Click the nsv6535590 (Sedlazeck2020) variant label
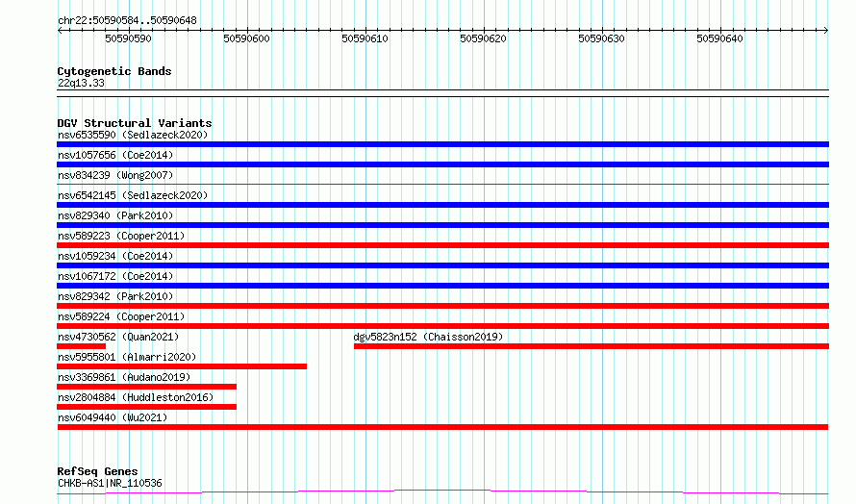Screen dimensions: 856x504 [133, 135]
